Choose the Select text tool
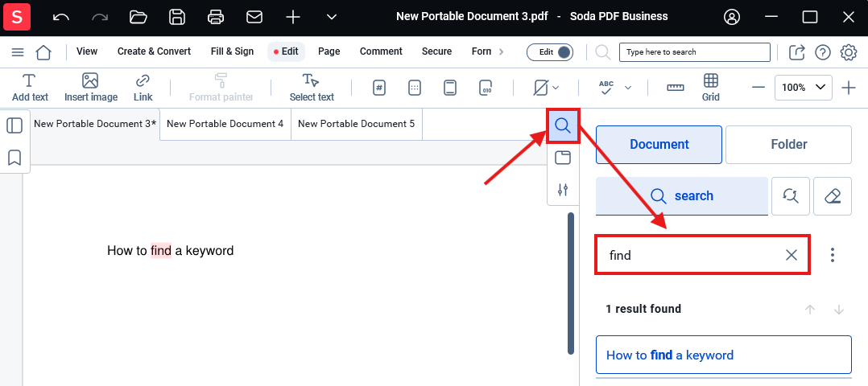The height and width of the screenshot is (386, 868). (312, 88)
